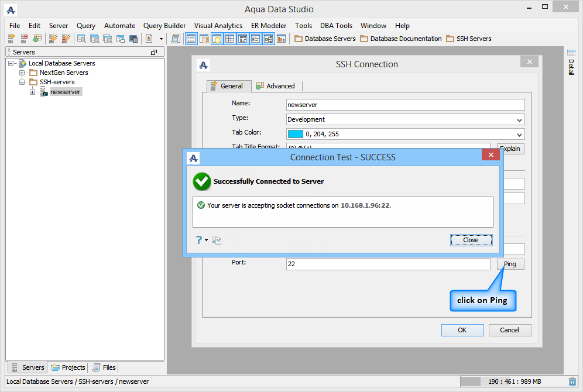
Task: Click the Disconnect plug icon with red minus
Action: 66,38
